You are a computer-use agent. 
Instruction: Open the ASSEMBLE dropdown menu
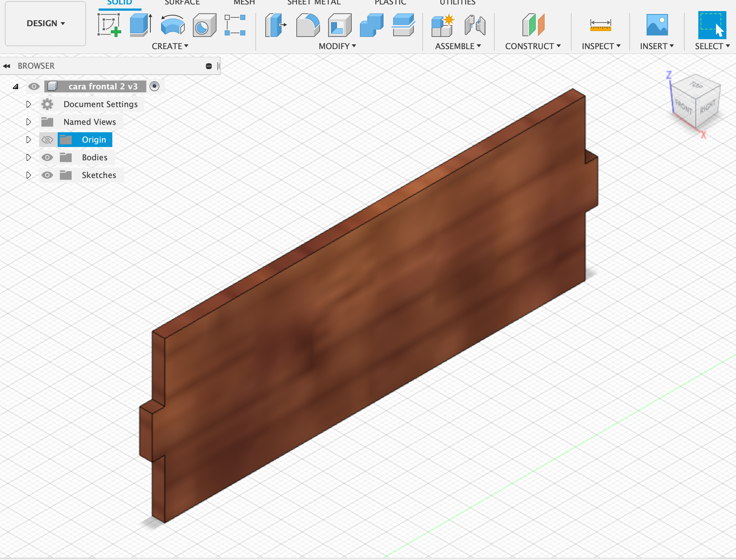[458, 46]
